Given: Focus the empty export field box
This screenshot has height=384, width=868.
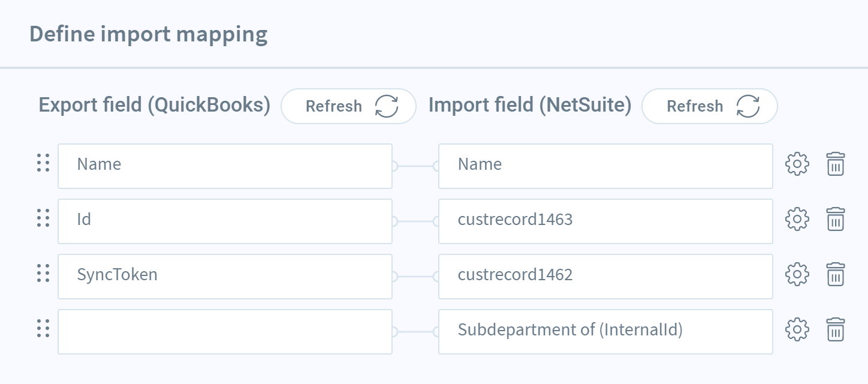Looking at the screenshot, I should click(225, 332).
